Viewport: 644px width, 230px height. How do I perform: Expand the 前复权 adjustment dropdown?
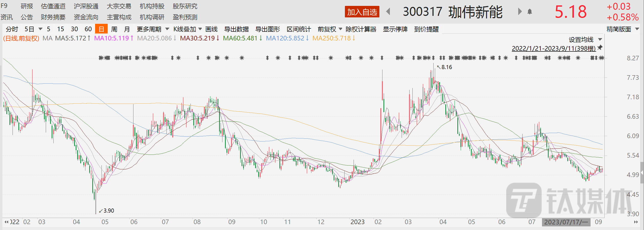[330, 29]
